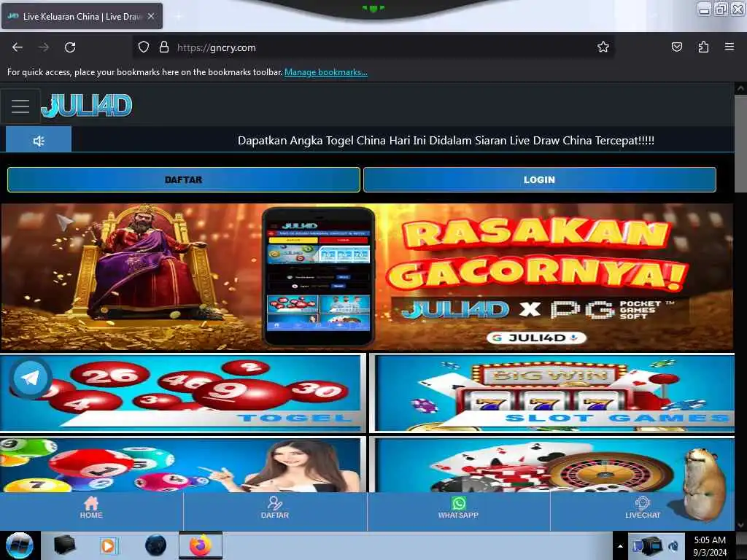Open the lottery balls girl tile
This screenshot has height=560, width=747.
(182, 464)
